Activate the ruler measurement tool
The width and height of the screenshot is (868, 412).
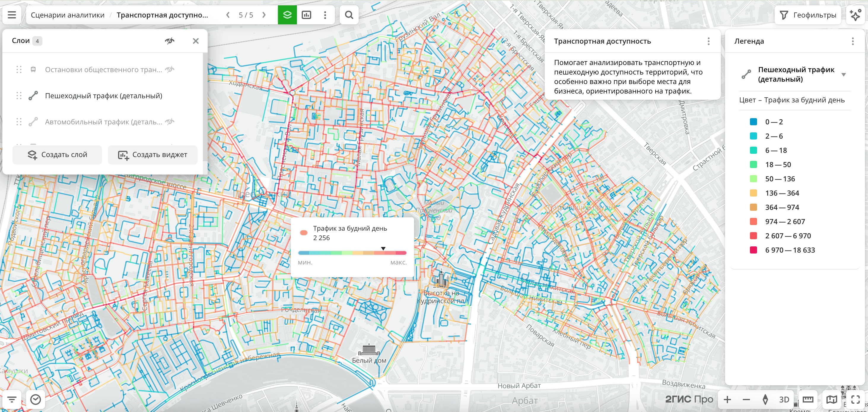pos(808,400)
